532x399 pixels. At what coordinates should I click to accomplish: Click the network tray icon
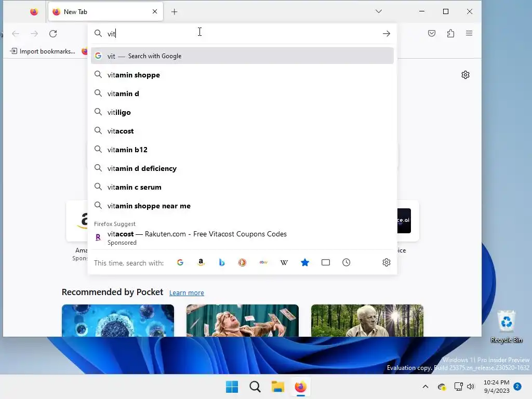click(x=458, y=387)
